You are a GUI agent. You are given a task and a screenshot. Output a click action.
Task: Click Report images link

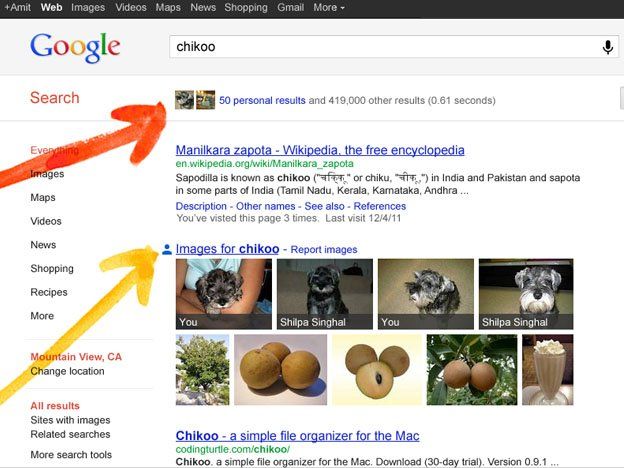pos(324,250)
